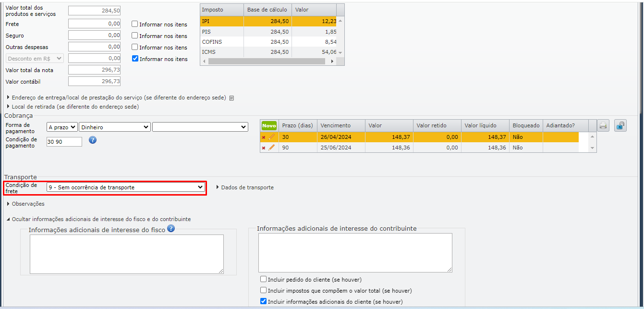
Task: Enable Incluir impostos que compõem valor total
Action: [x=263, y=290]
